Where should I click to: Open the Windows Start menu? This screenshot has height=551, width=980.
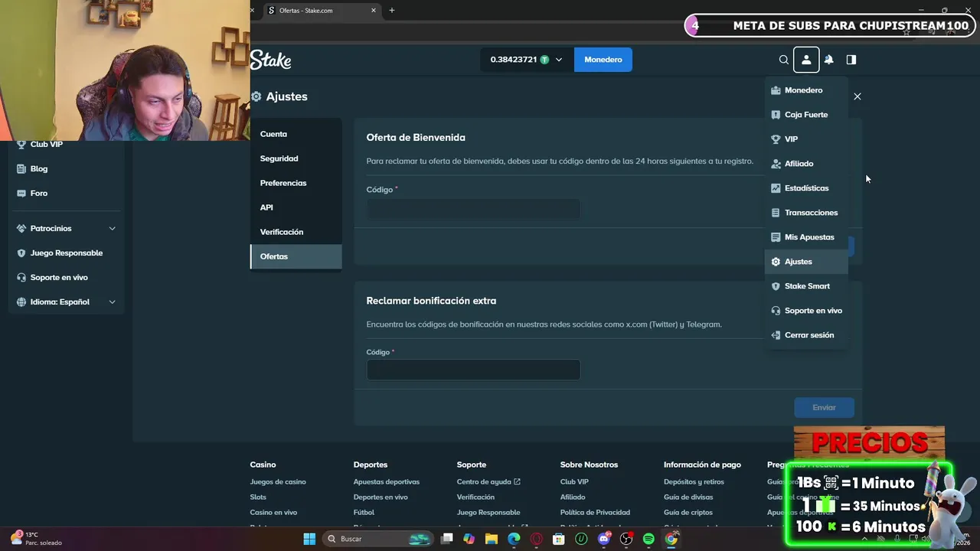pos(309,539)
